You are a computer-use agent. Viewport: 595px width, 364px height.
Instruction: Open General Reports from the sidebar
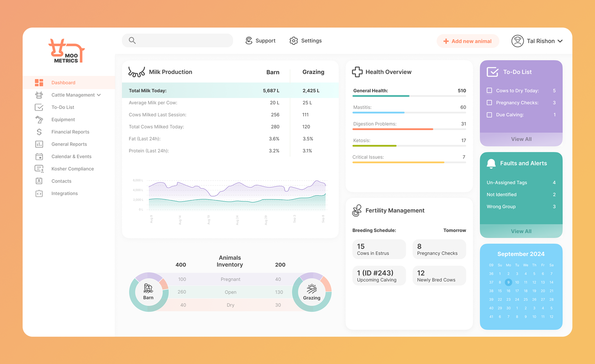point(69,144)
